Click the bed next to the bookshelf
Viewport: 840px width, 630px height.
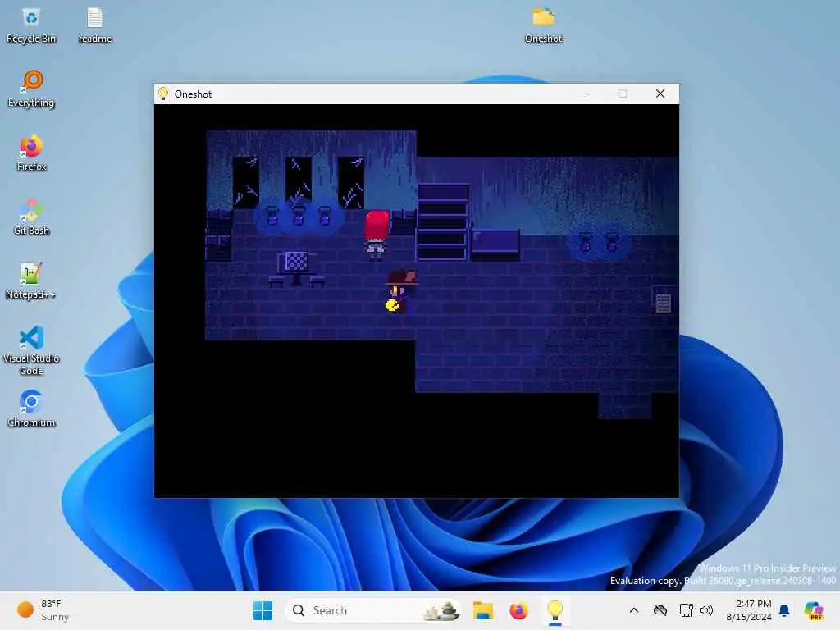click(x=495, y=244)
